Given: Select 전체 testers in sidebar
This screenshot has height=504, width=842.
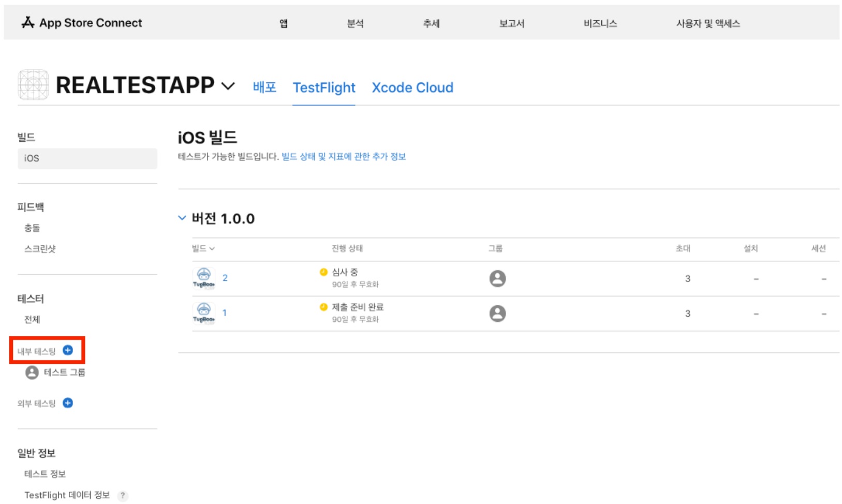Looking at the screenshot, I should coord(32,319).
